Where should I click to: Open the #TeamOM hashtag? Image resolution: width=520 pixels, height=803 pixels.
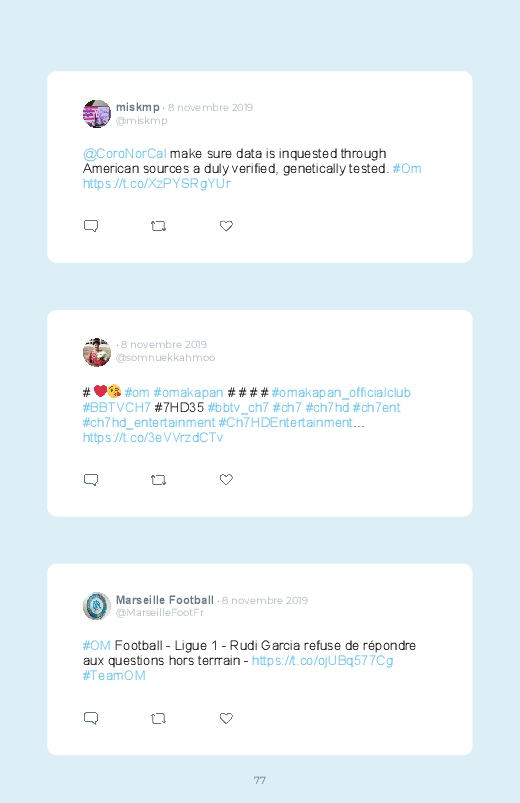(114, 675)
